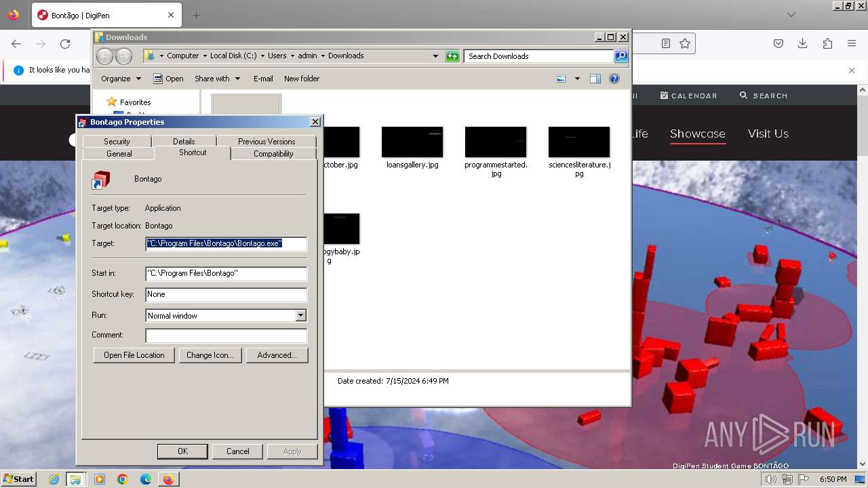Refresh the Downloads folder view
868x488 pixels.
pyautogui.click(x=452, y=56)
